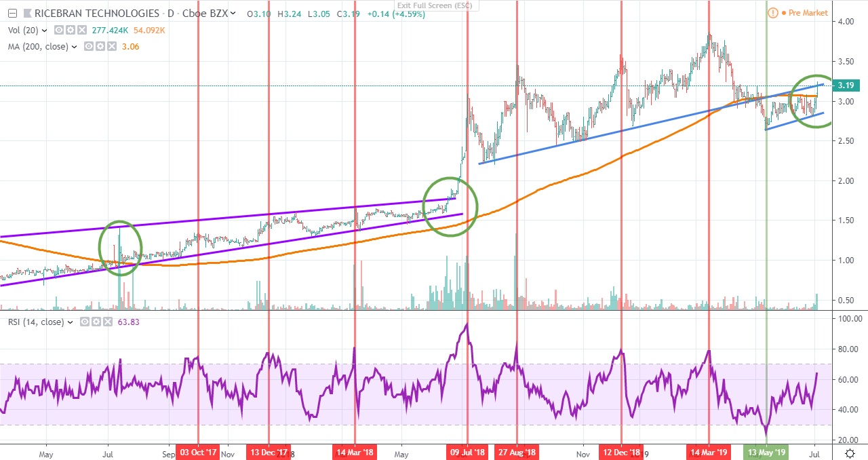Toggle visibility of the MA (200, close) indicator

[88, 47]
